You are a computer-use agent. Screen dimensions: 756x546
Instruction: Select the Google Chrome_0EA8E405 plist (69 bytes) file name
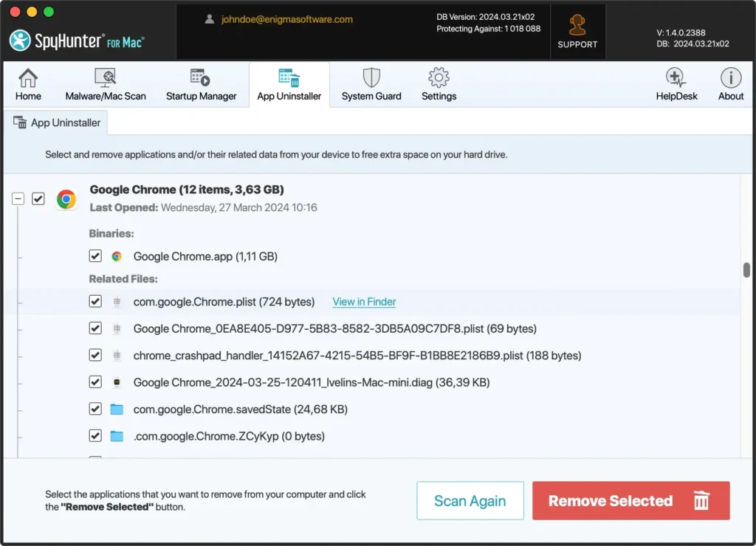[x=335, y=328]
